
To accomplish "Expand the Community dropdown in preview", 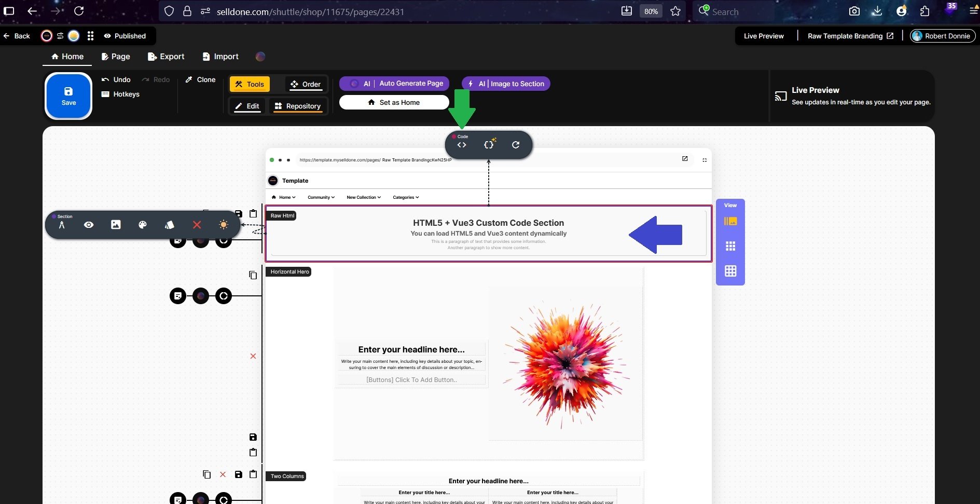I will click(x=321, y=197).
